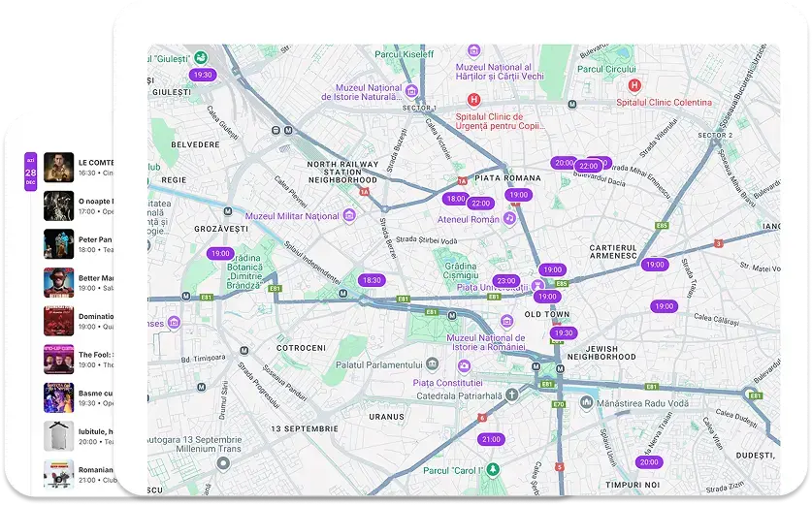Open the 19:00 marker under Piata Romana label
812x505 pixels.
518,195
